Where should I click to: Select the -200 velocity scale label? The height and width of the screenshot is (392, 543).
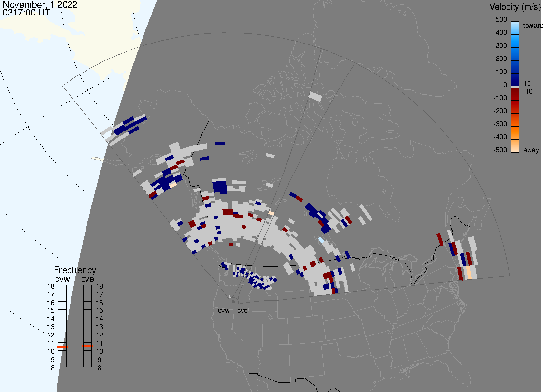click(500, 111)
